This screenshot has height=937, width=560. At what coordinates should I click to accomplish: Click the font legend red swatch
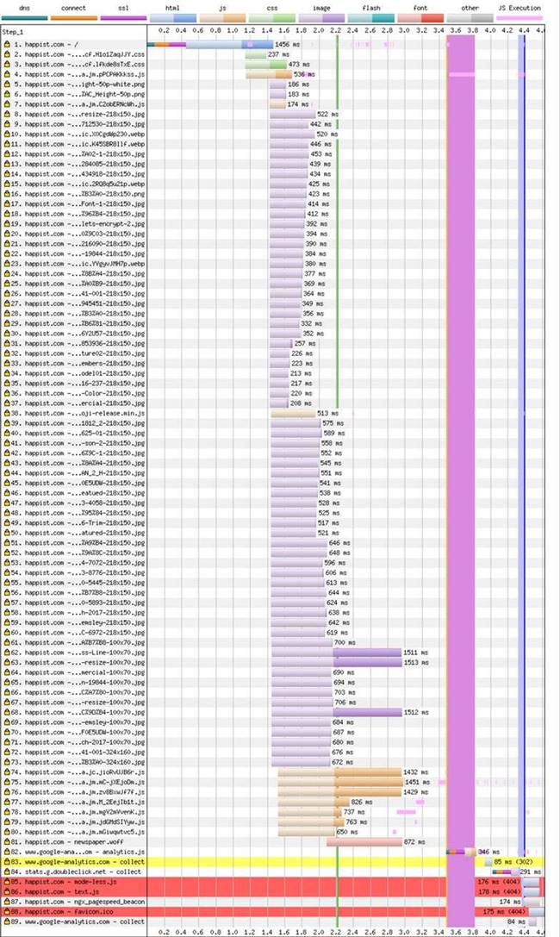point(421,18)
